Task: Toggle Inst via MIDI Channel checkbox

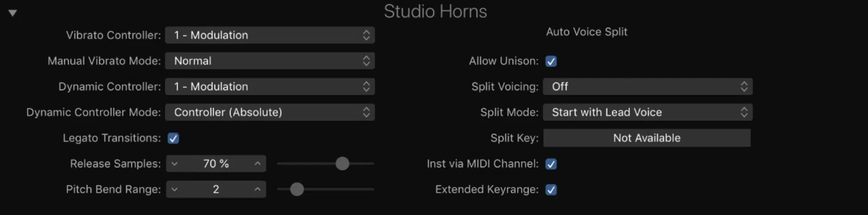Action: pos(551,164)
